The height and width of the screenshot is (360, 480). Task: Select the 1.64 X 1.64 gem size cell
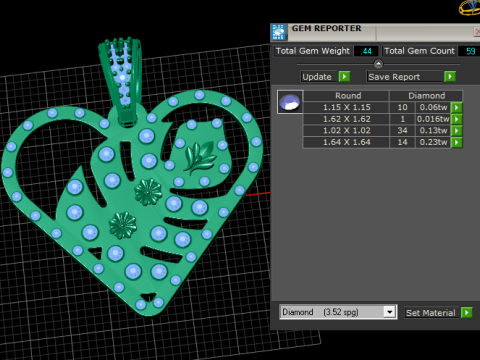click(346, 142)
